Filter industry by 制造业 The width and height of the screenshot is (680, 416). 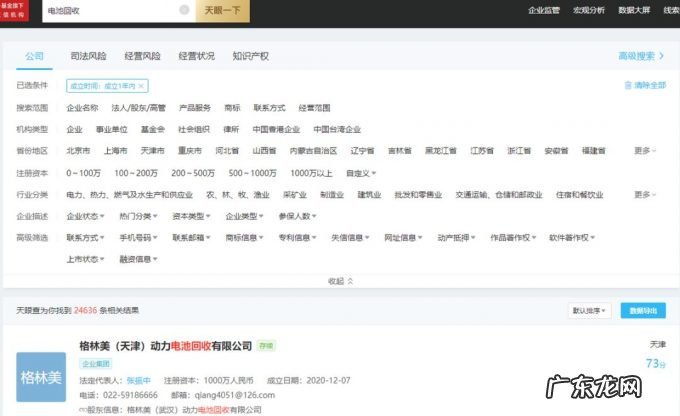click(332, 194)
